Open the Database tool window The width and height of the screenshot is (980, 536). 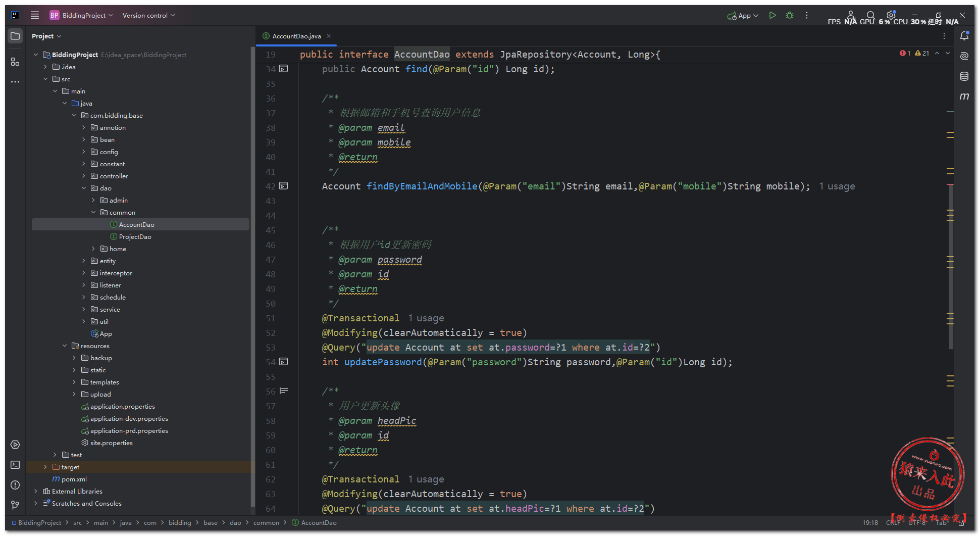[964, 76]
